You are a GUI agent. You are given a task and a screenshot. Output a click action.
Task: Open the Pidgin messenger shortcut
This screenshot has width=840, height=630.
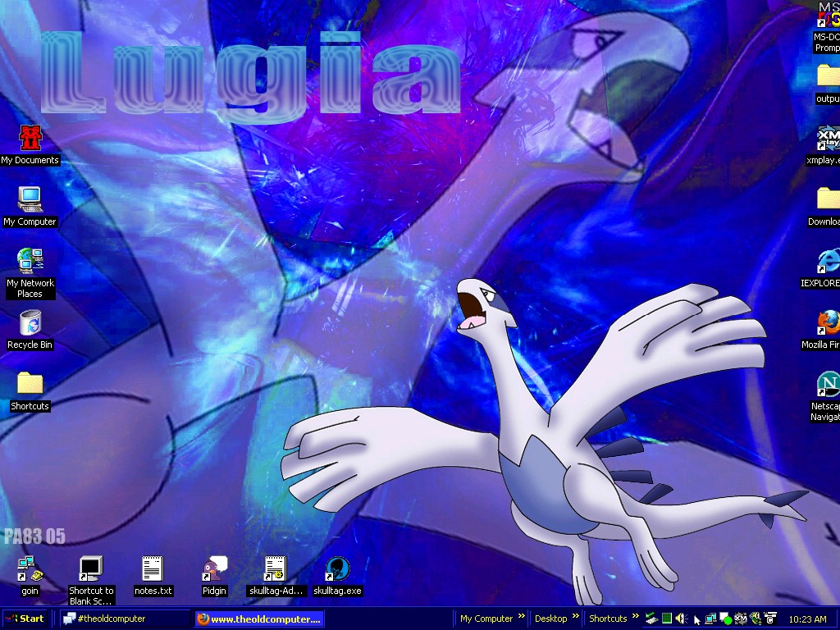click(x=214, y=569)
